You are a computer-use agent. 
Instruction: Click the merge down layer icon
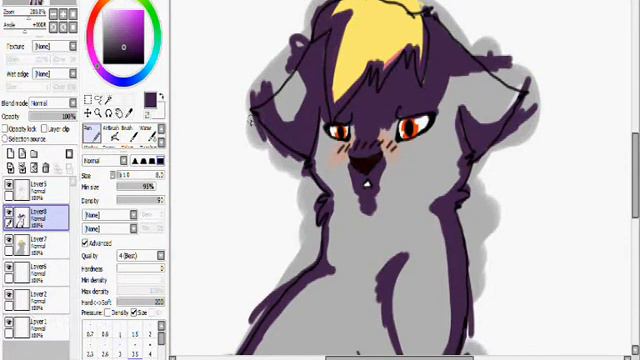(22, 167)
